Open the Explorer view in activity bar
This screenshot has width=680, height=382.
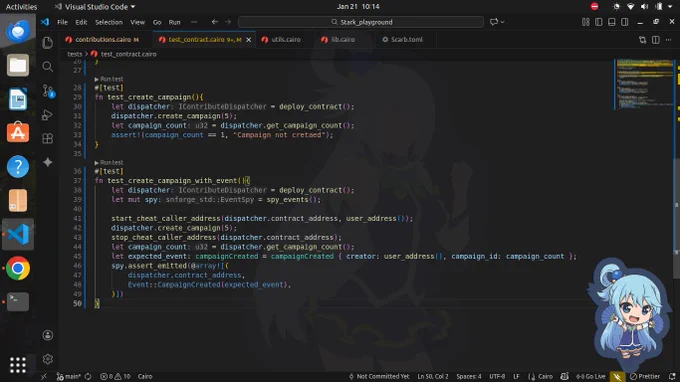48,42
